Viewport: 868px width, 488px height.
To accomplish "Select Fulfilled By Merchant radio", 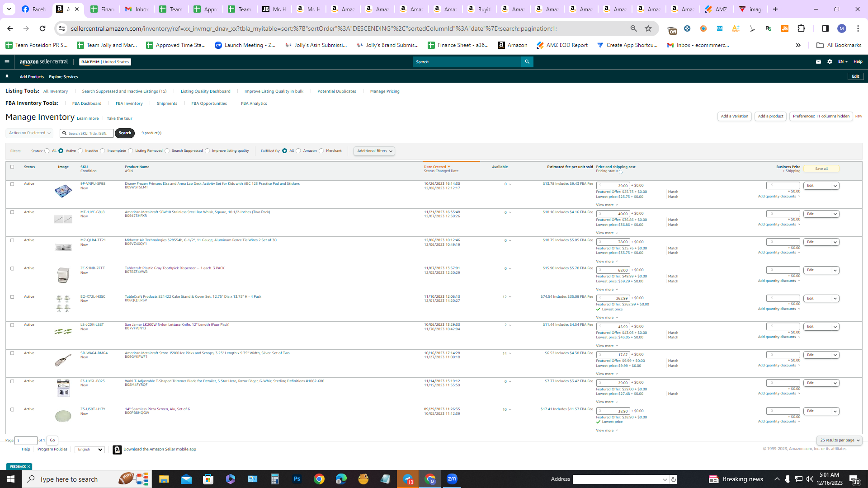I will click(x=321, y=151).
